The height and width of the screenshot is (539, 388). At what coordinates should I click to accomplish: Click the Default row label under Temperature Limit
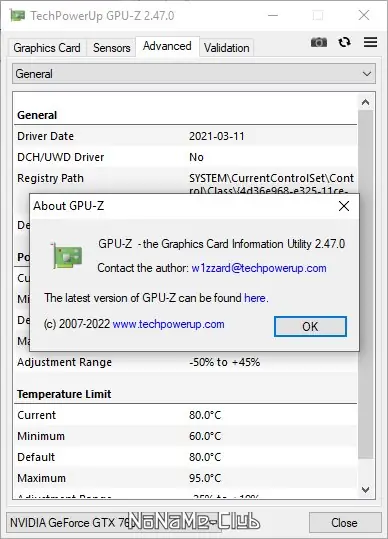36,457
